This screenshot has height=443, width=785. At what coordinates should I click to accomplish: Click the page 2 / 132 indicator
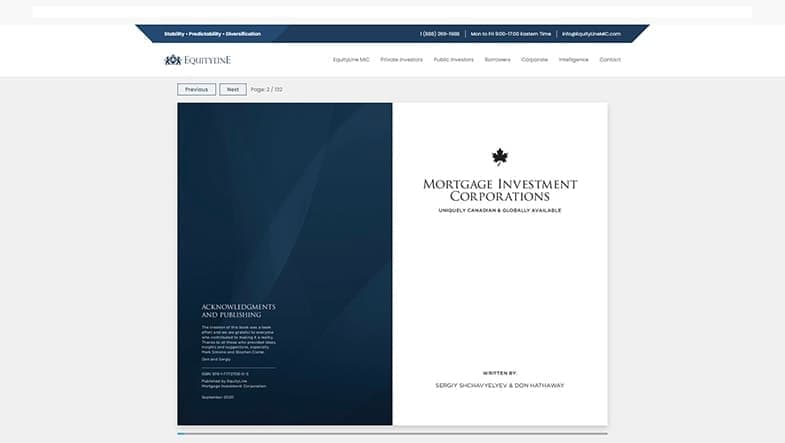267,89
